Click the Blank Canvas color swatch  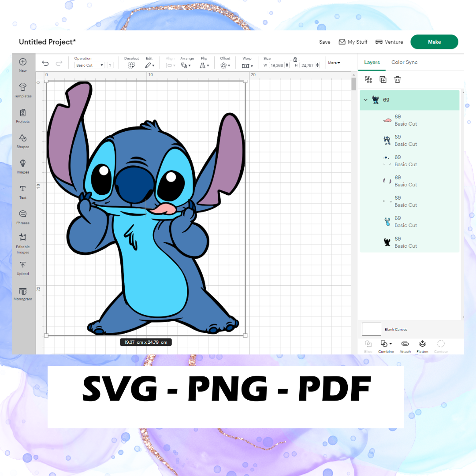click(x=371, y=329)
